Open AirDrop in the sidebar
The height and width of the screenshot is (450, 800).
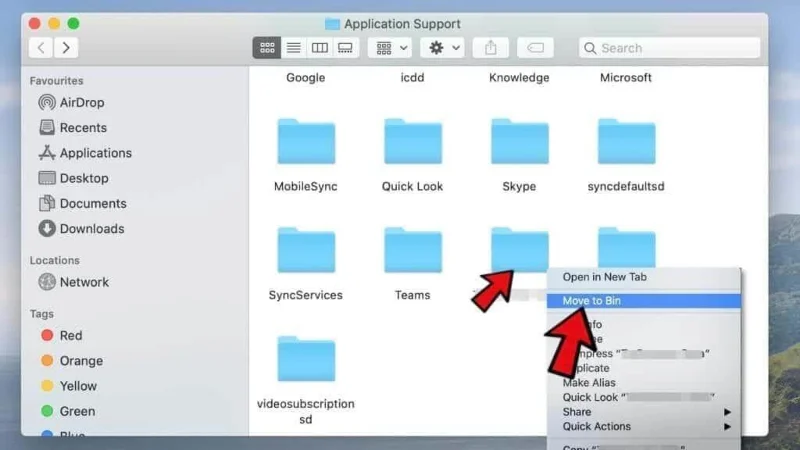pos(71,103)
